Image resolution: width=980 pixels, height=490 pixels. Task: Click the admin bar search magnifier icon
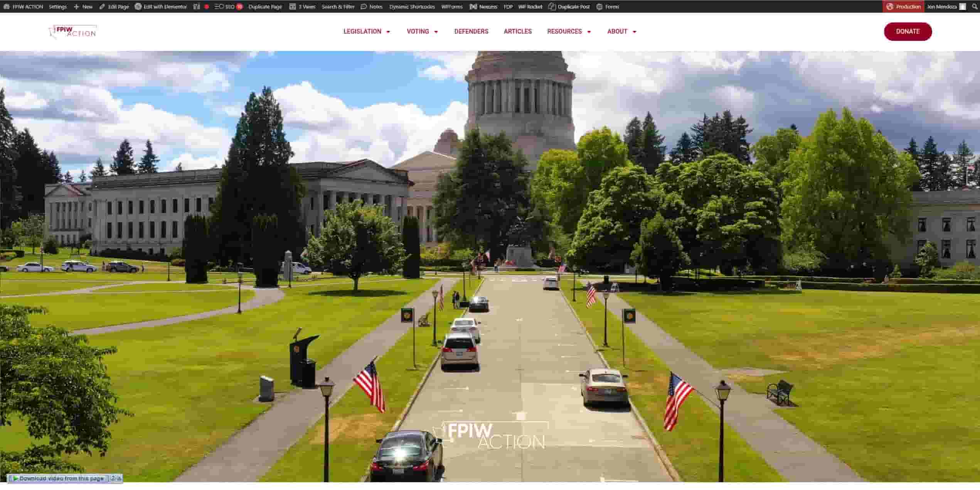(975, 7)
